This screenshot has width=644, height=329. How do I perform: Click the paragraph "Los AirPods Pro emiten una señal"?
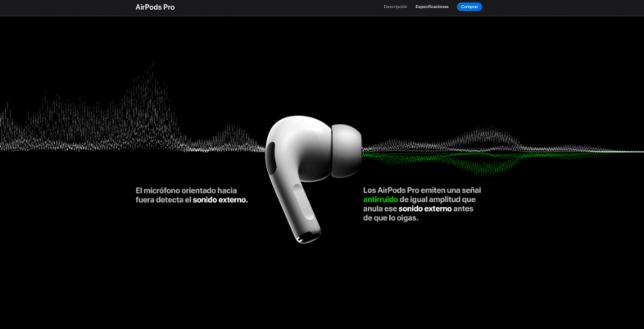click(x=422, y=204)
